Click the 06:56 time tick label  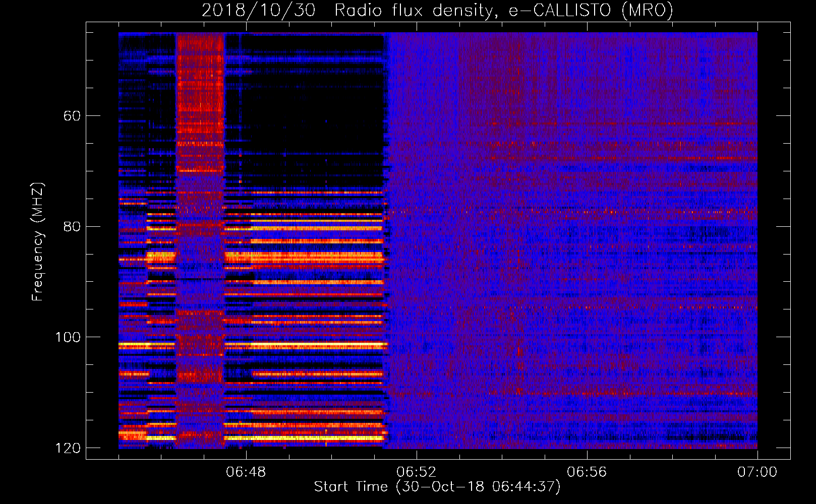[x=587, y=472]
